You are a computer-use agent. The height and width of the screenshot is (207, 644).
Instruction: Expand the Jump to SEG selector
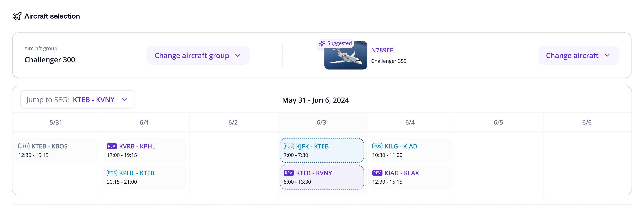[x=77, y=100]
